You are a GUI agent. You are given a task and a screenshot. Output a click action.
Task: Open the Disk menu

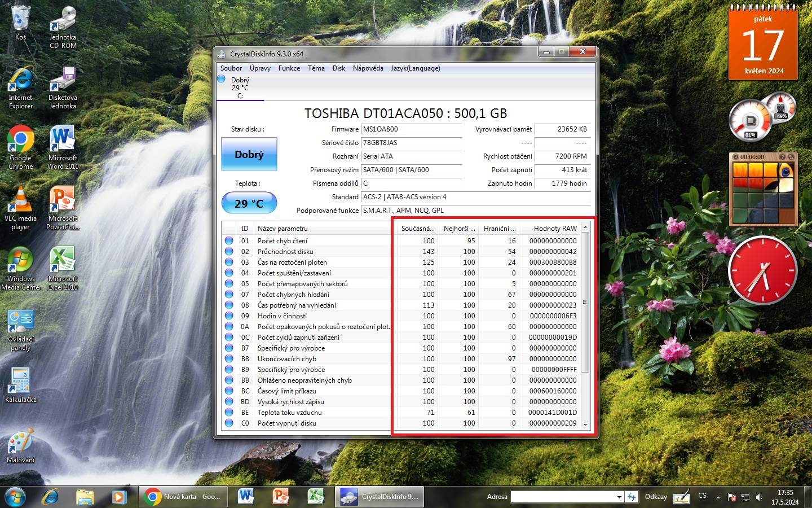[x=339, y=68]
